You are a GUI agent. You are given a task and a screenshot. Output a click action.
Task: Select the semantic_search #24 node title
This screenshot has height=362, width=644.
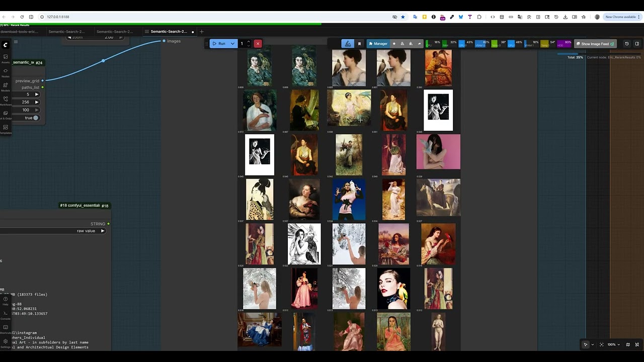coord(28,62)
